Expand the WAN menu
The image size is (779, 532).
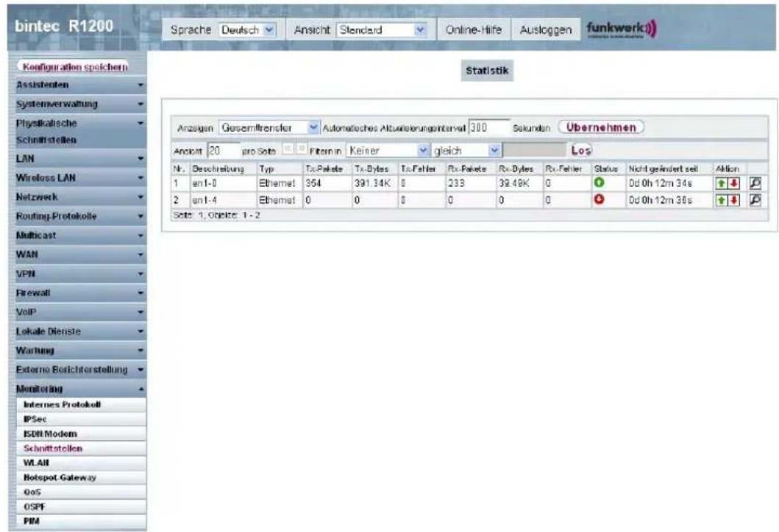[77, 255]
